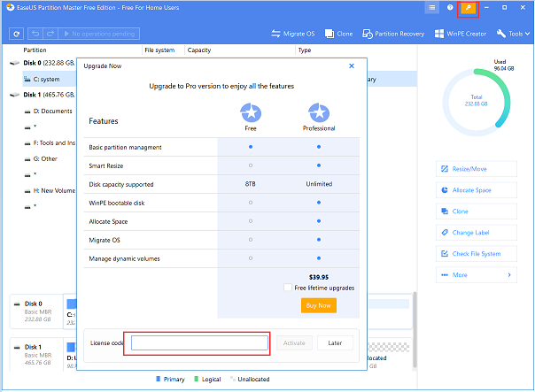Screen dimensions: 535x392
Task: Select F: Tools partition row
Action: tap(50, 142)
